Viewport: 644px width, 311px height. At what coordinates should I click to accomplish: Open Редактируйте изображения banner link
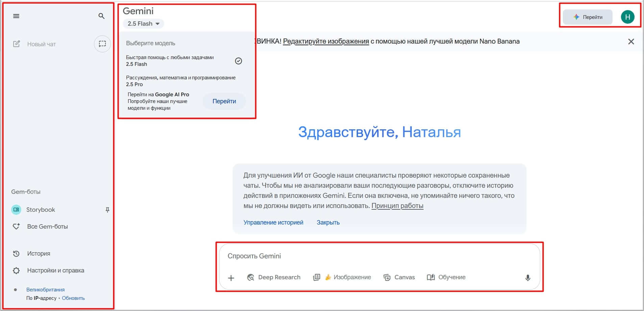(x=326, y=41)
